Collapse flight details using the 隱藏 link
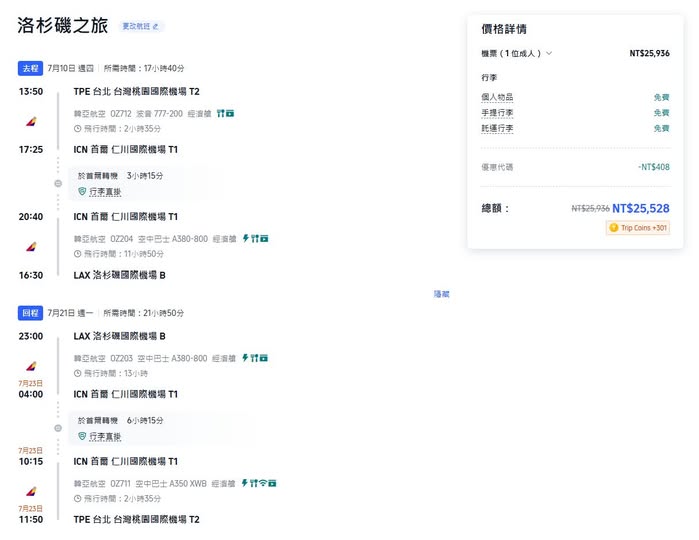The image size is (699, 540). click(x=441, y=294)
